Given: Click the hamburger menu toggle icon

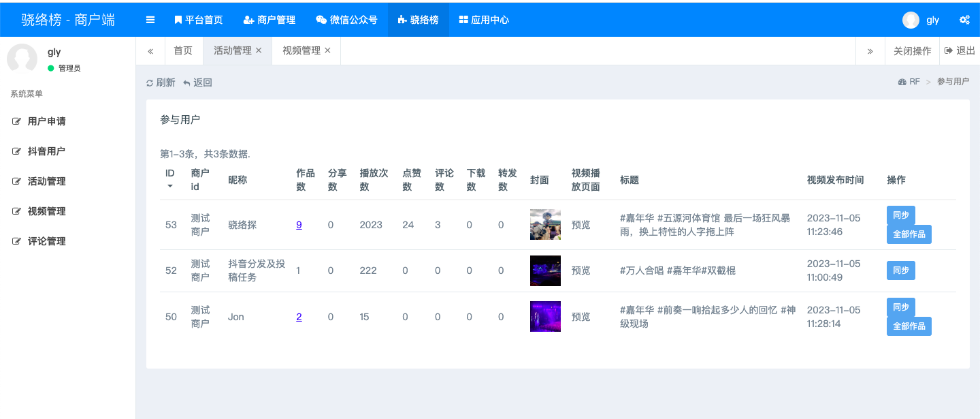Looking at the screenshot, I should point(150,20).
